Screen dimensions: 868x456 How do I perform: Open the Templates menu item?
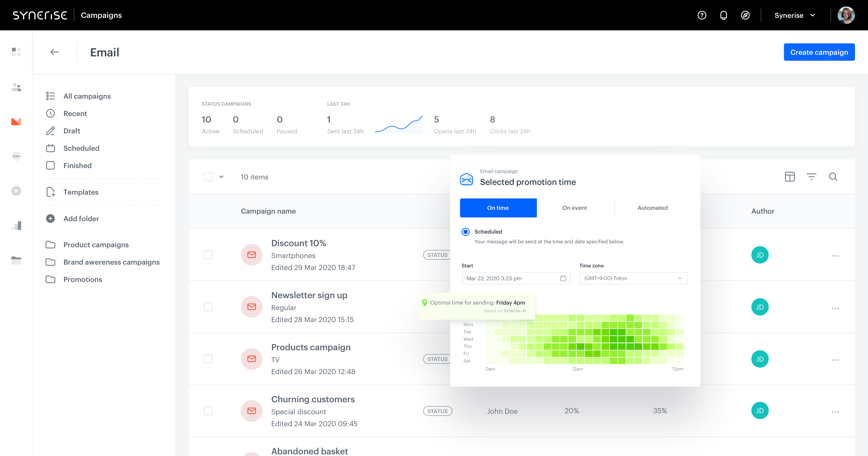click(x=81, y=192)
